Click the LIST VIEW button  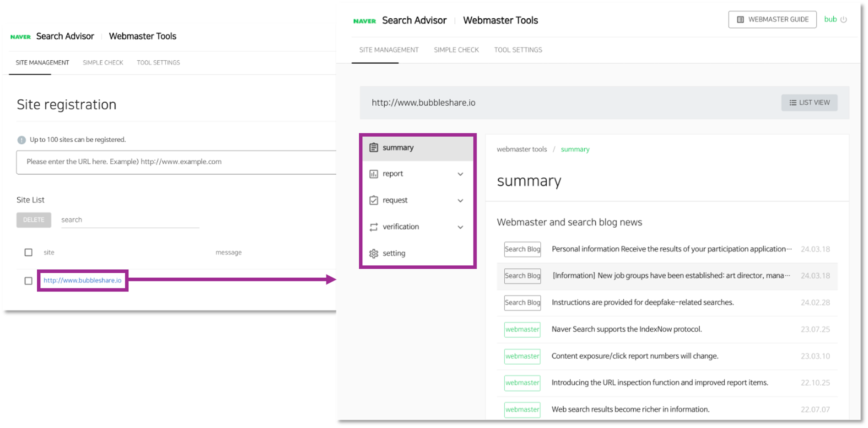point(809,103)
